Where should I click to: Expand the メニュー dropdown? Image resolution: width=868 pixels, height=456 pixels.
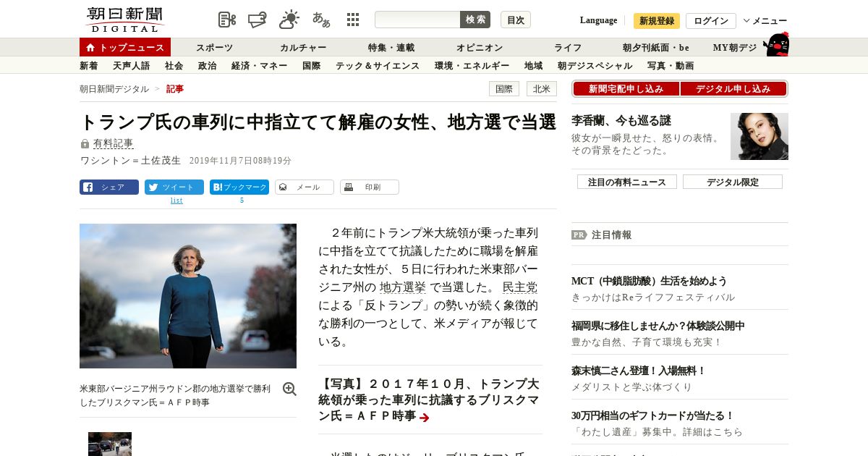point(765,21)
